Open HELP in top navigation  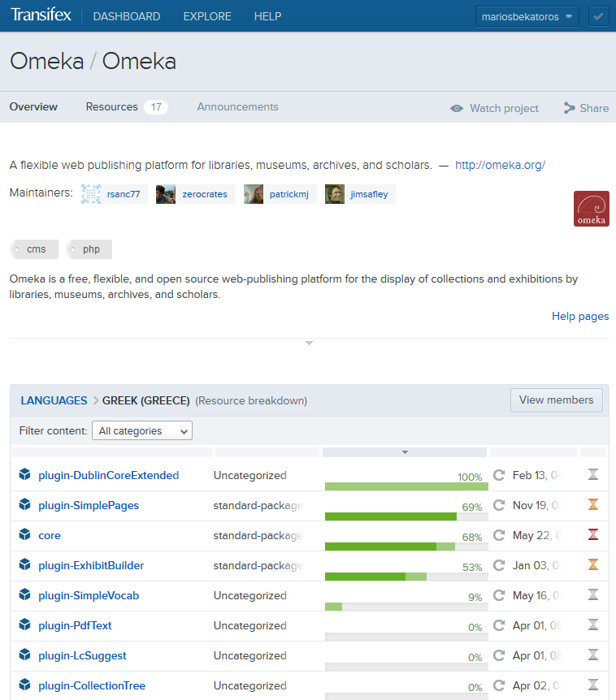267,16
